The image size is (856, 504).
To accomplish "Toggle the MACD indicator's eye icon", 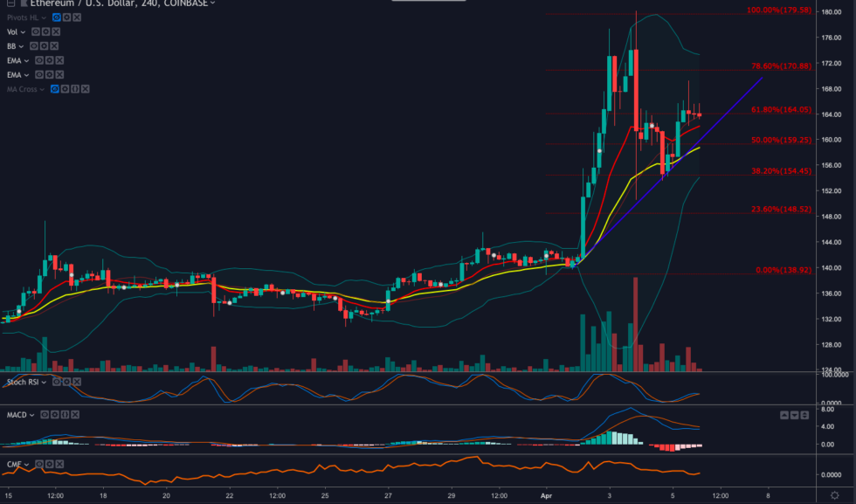I will 45,415.
